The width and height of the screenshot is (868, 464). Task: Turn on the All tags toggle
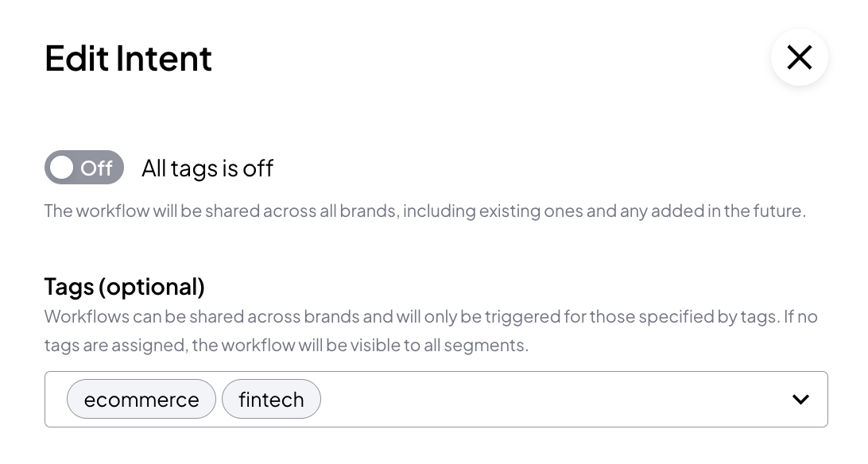pyautogui.click(x=84, y=167)
